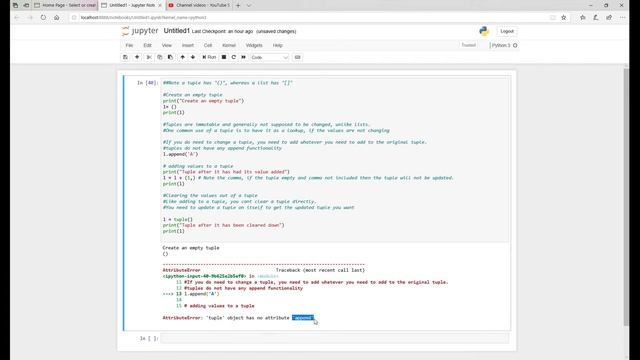Open the Kernel menu
The height and width of the screenshot is (360, 640).
coord(229,45)
